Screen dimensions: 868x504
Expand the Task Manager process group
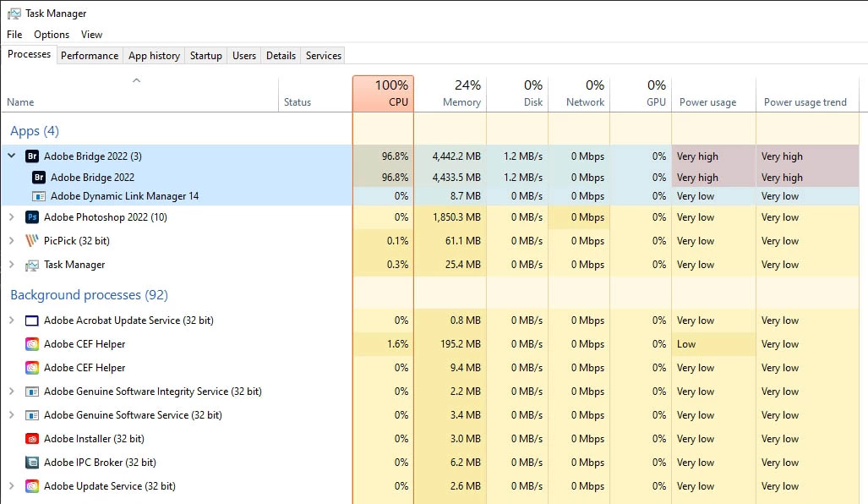coord(12,265)
